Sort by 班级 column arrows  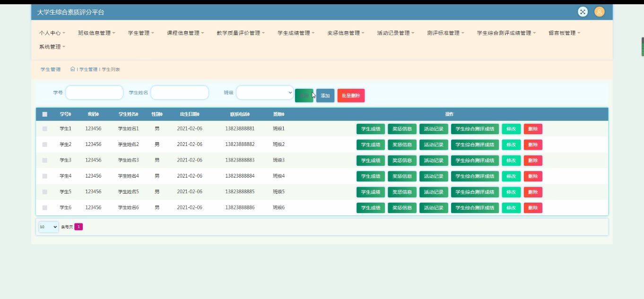pos(283,114)
